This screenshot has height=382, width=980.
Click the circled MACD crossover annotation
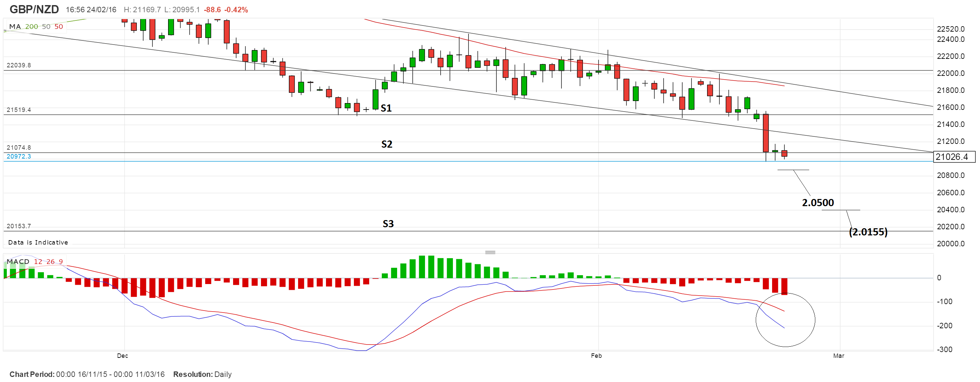pyautogui.click(x=785, y=320)
